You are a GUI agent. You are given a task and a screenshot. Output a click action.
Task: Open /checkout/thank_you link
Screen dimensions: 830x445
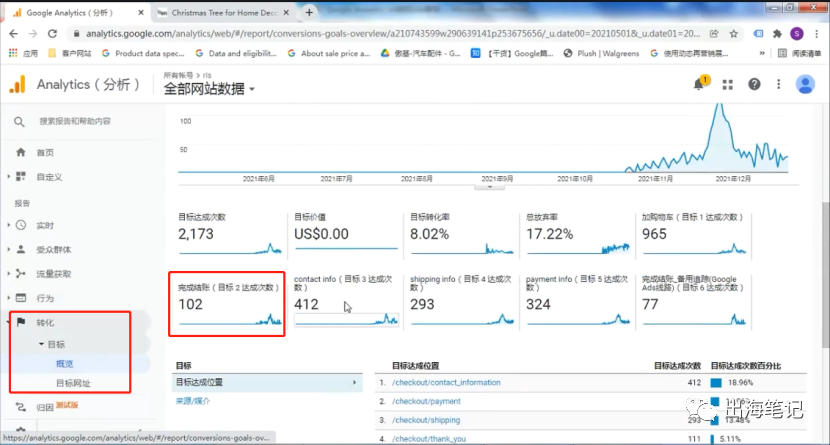point(429,439)
